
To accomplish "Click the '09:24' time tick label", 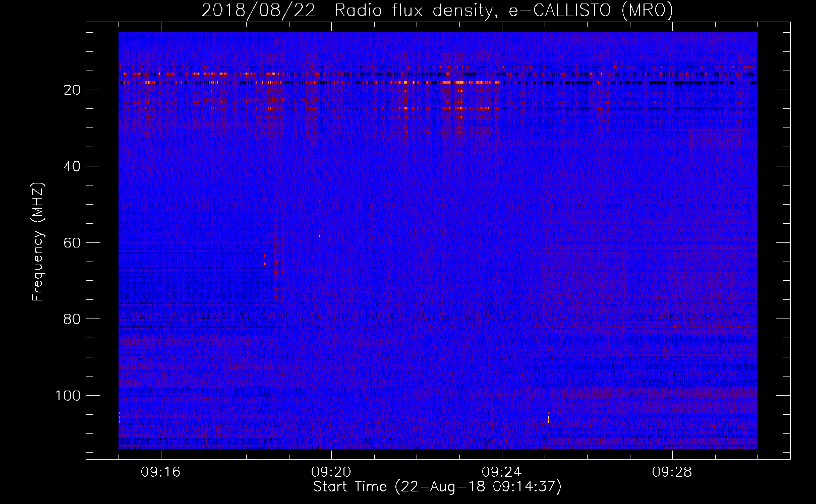I will point(502,472).
